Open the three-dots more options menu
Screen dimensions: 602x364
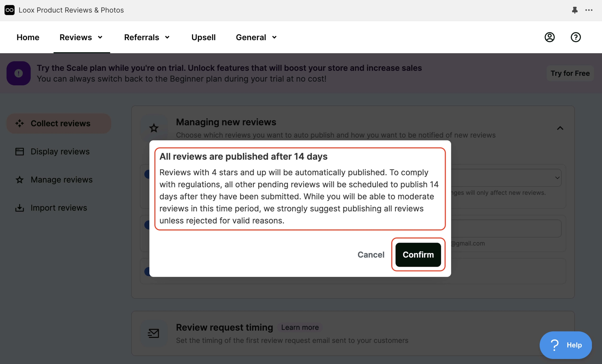click(x=589, y=10)
